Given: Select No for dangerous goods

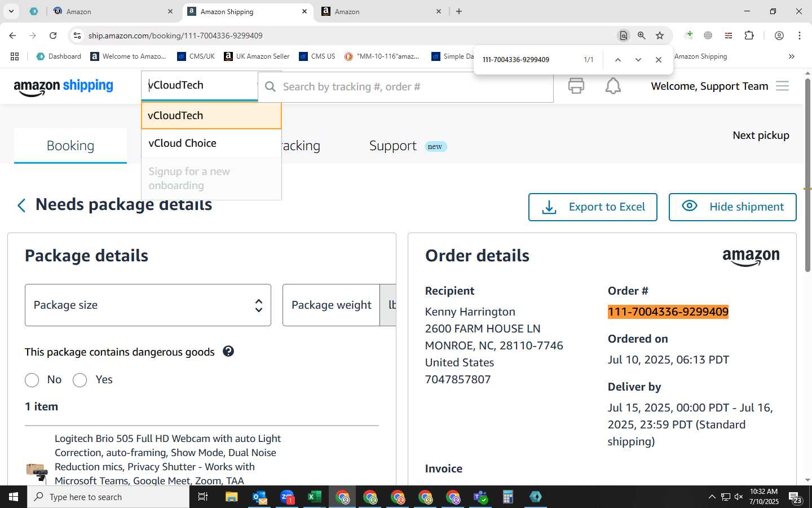Looking at the screenshot, I should tap(32, 380).
